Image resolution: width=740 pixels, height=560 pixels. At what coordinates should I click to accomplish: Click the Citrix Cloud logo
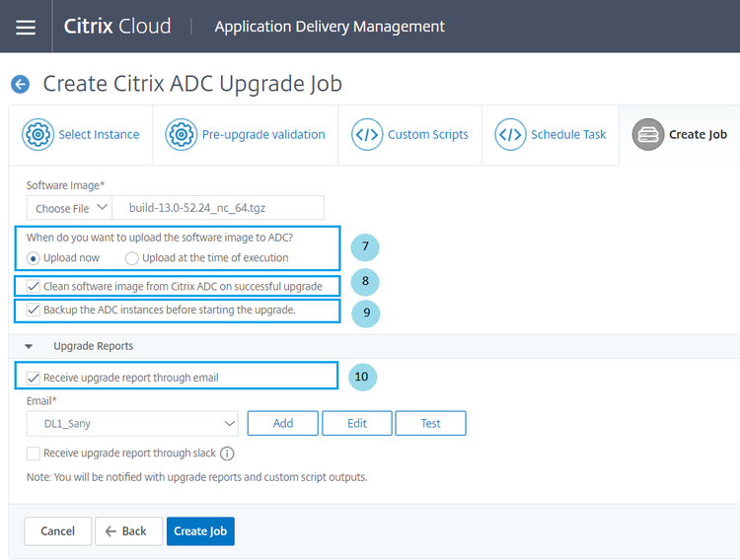pos(117,26)
